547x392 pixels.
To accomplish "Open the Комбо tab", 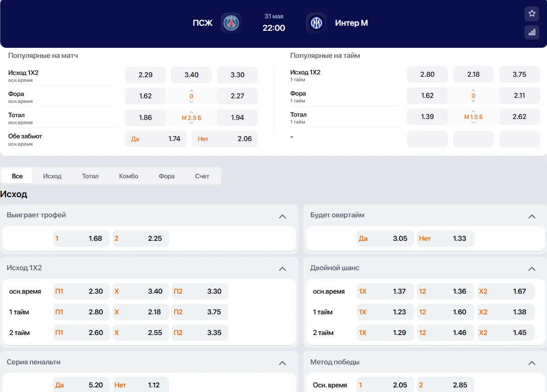I will 128,176.
